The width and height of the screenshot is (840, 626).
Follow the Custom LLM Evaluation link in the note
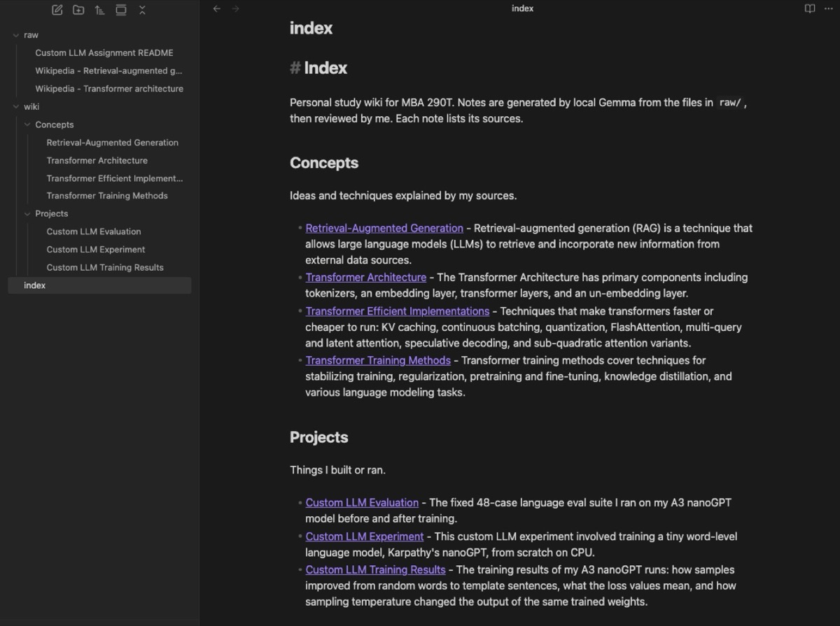click(x=362, y=502)
